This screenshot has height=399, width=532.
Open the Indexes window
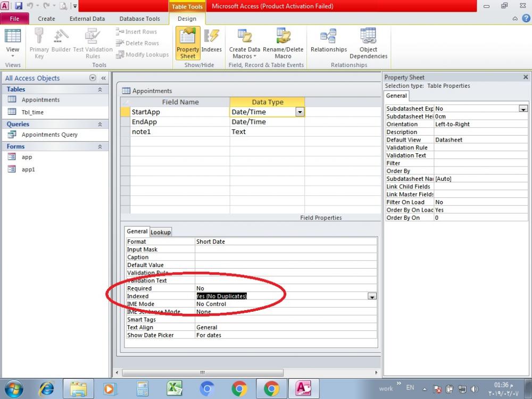pyautogui.click(x=211, y=41)
